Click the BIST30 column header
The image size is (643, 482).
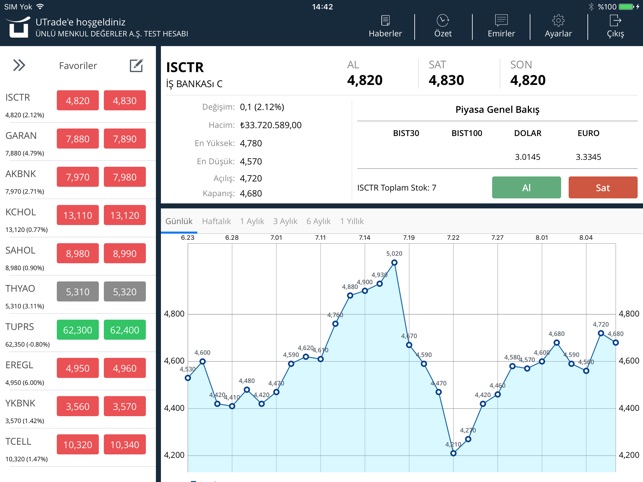(406, 133)
